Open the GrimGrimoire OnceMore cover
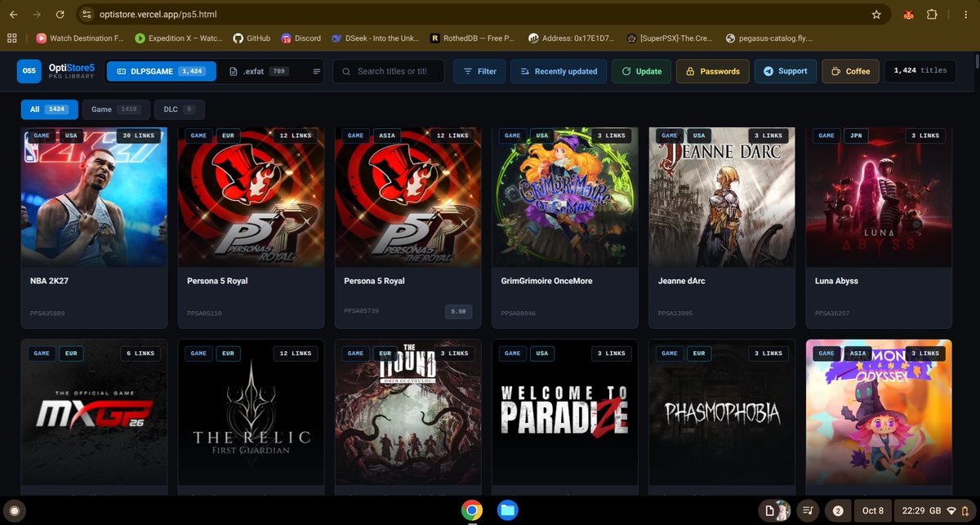This screenshot has width=980, height=525. click(565, 197)
